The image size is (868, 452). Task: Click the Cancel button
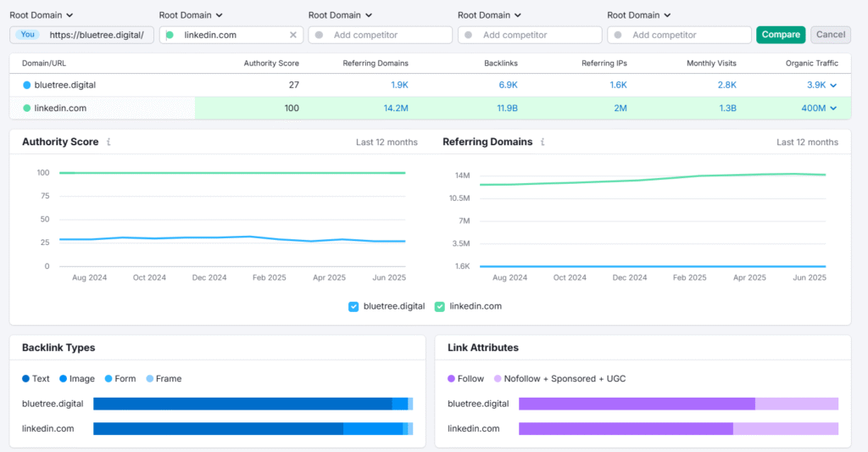click(831, 34)
